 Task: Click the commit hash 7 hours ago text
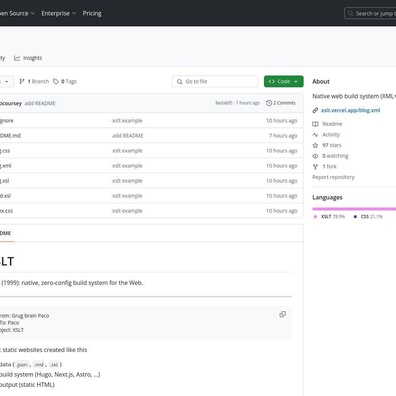237,103
